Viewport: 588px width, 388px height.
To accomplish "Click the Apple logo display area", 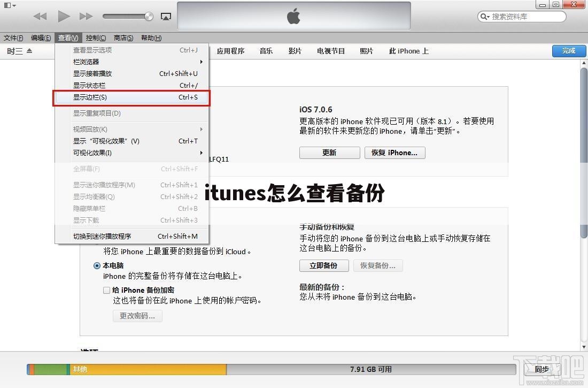I will [x=293, y=16].
